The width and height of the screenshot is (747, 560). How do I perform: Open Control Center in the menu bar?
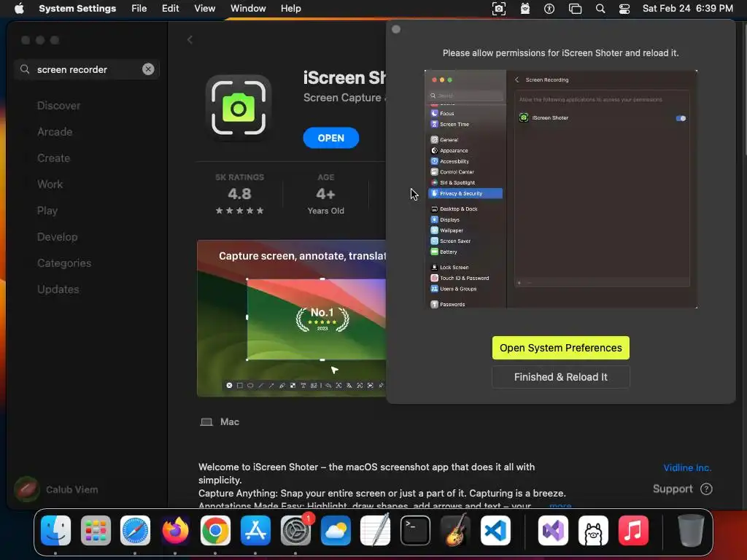point(624,9)
